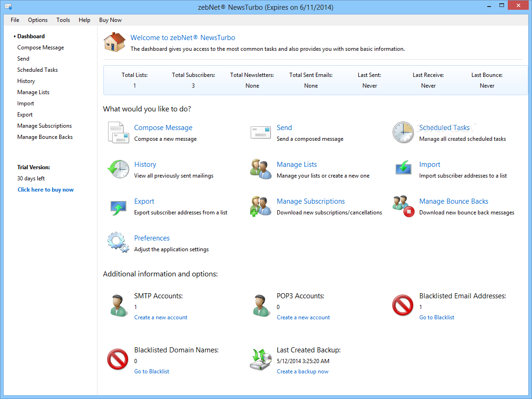Click the Export monitor icon
Image resolution: width=532 pixels, height=399 pixels.
118,207
